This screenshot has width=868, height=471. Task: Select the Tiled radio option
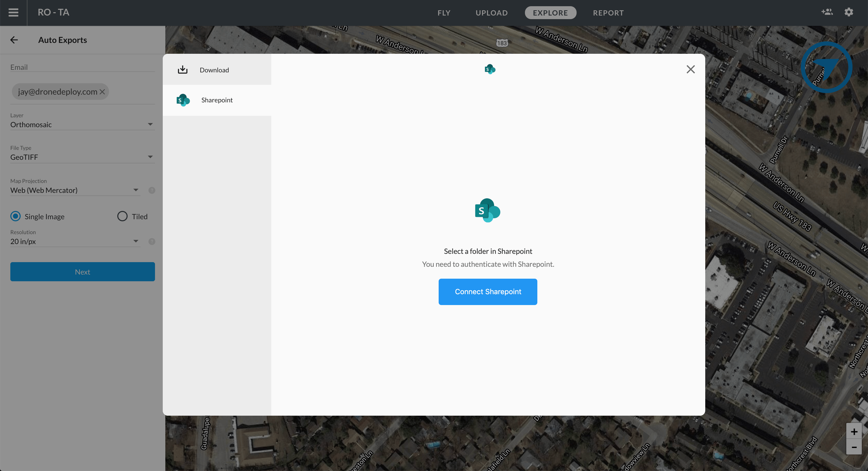point(122,216)
